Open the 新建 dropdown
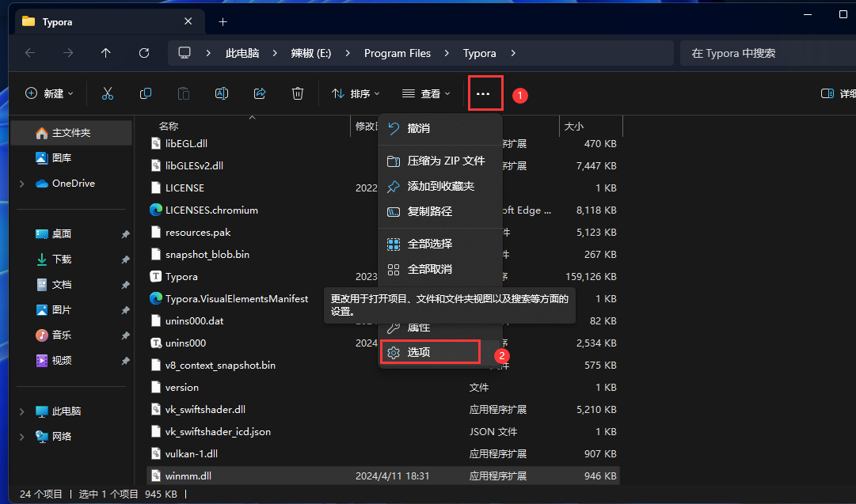 [49, 94]
